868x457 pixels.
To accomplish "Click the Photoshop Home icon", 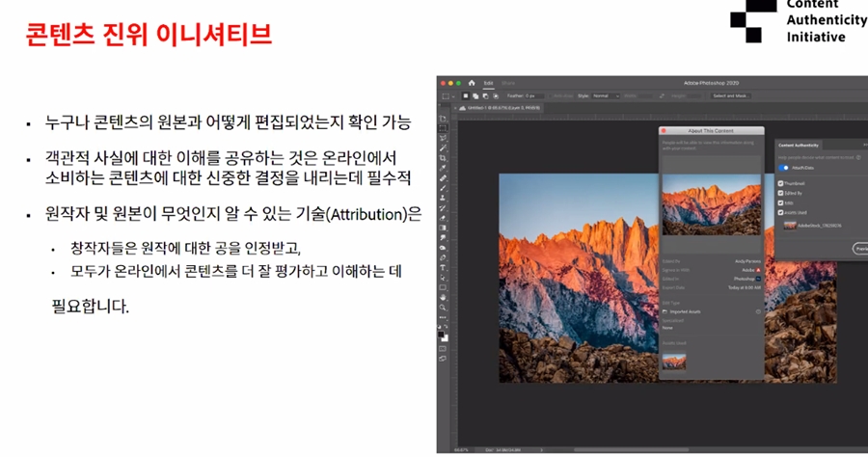I will tap(472, 83).
